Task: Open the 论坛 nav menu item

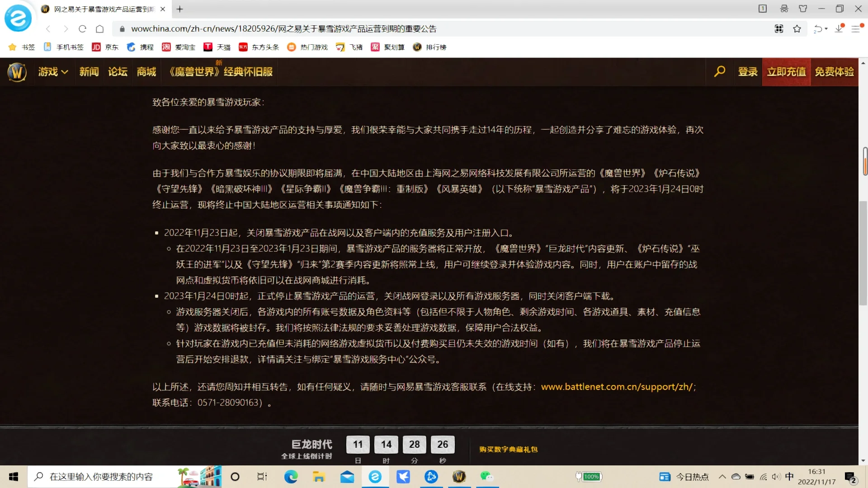Action: 118,72
